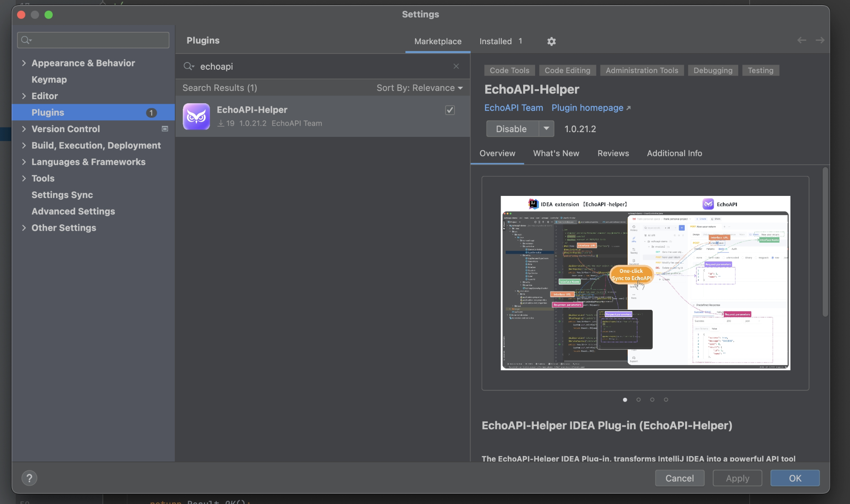
Task: Open the external link arrow beside Plugin homepage
Action: point(629,108)
